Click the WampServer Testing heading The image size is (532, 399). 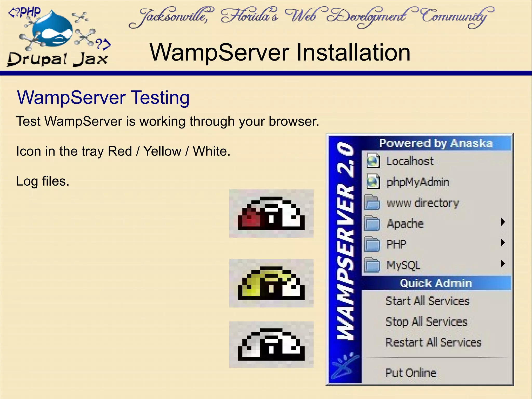(x=103, y=98)
